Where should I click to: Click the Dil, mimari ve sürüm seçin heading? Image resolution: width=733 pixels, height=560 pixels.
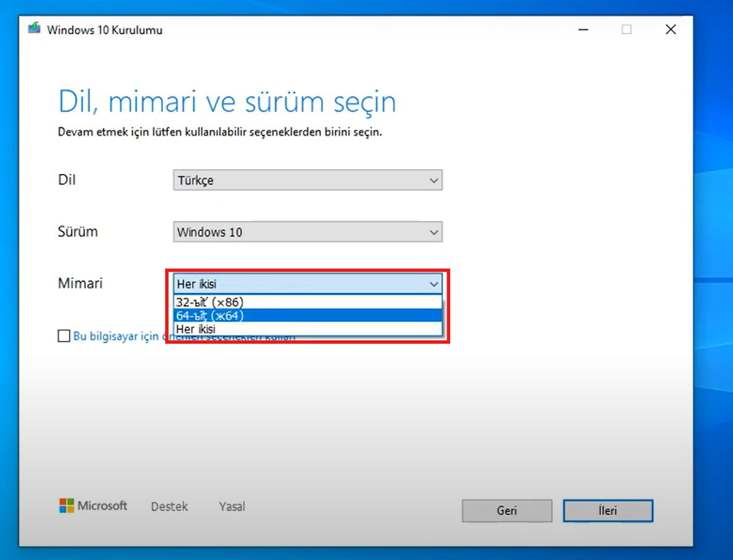coord(227,102)
